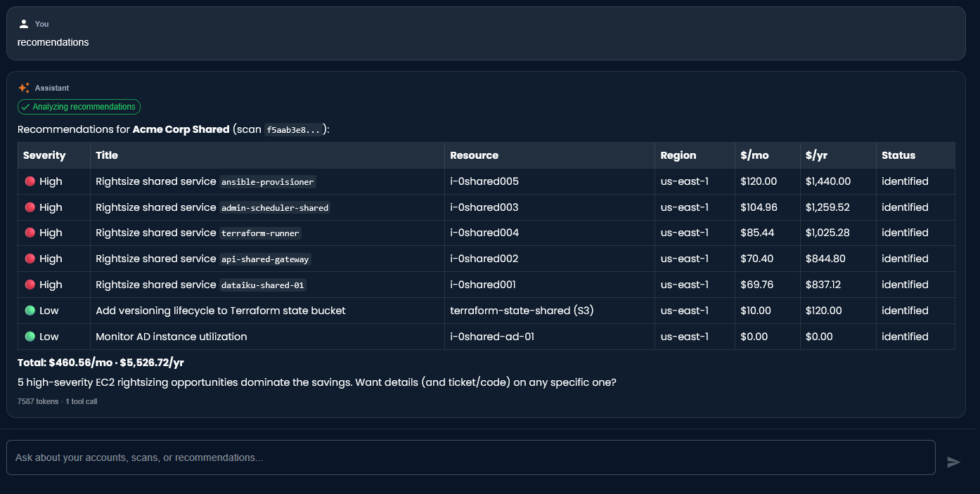
Task: Select the dataiku-shared-01 code label
Action: tap(263, 285)
